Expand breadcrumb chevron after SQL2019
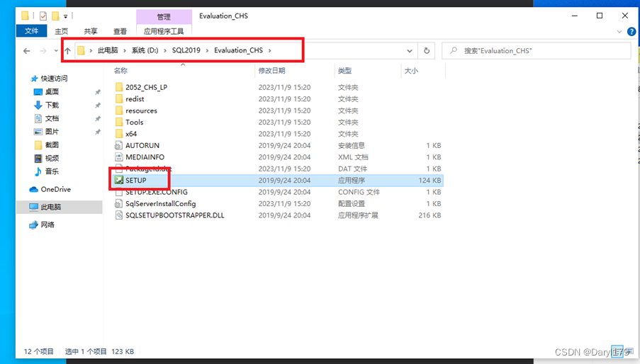Viewport: 640px width, 364px height. [x=208, y=50]
